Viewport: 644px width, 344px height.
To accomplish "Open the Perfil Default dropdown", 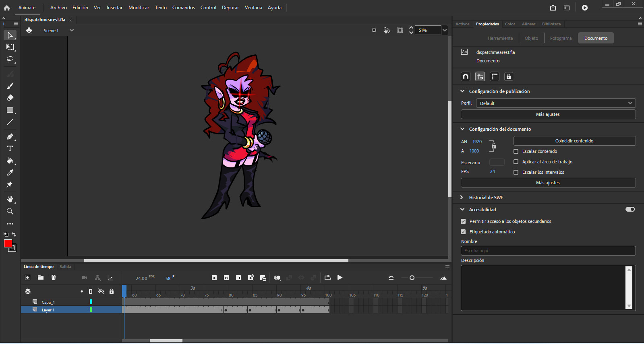I will coord(556,103).
